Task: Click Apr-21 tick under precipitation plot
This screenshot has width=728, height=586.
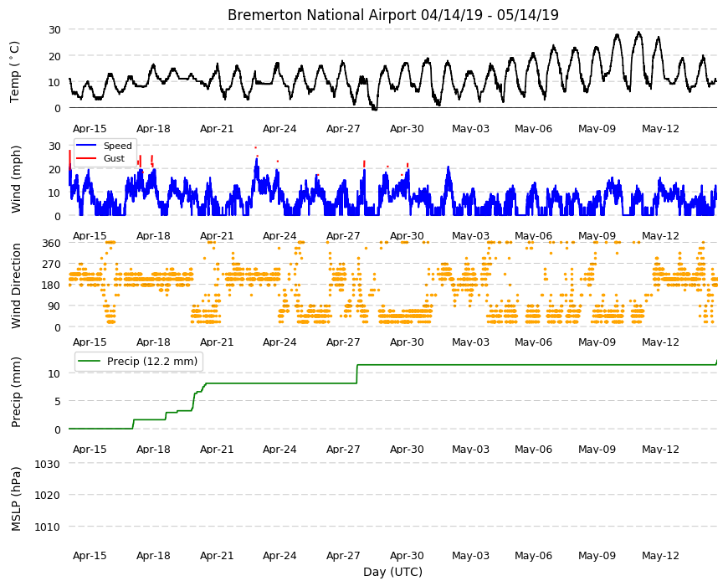Action: coord(217,449)
